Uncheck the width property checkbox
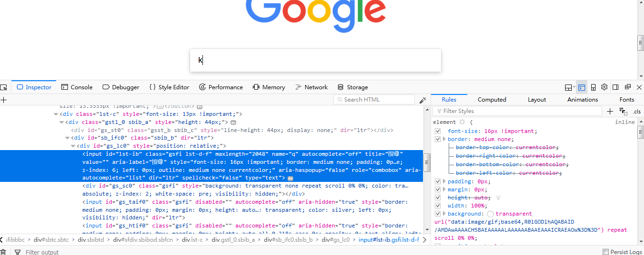The height and width of the screenshot is (255, 644). coord(438,206)
